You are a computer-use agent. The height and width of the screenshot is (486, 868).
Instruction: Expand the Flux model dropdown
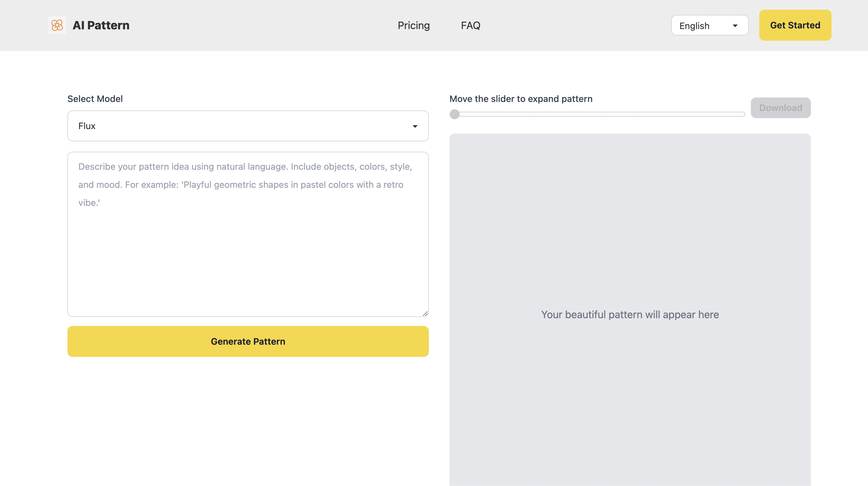point(248,126)
